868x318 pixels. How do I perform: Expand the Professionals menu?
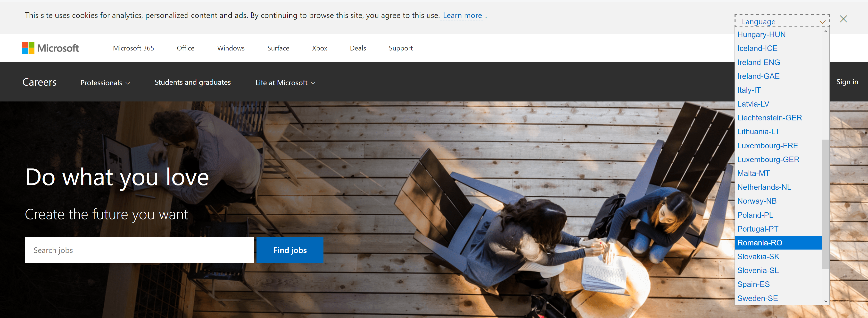[105, 83]
